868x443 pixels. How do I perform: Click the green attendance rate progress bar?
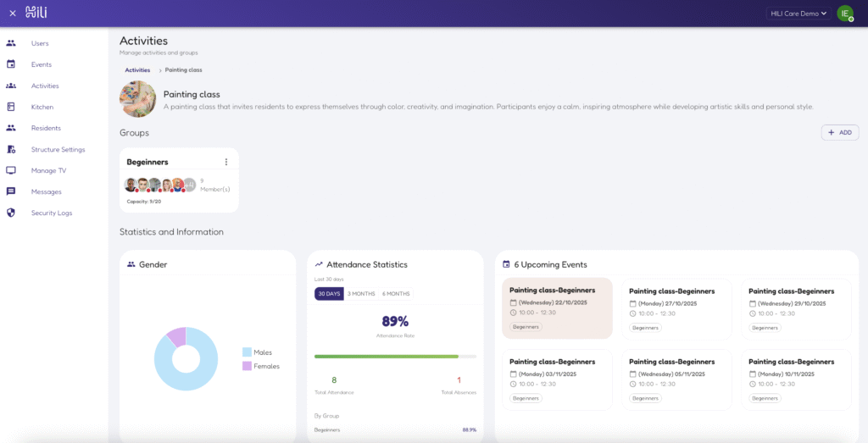click(387, 357)
